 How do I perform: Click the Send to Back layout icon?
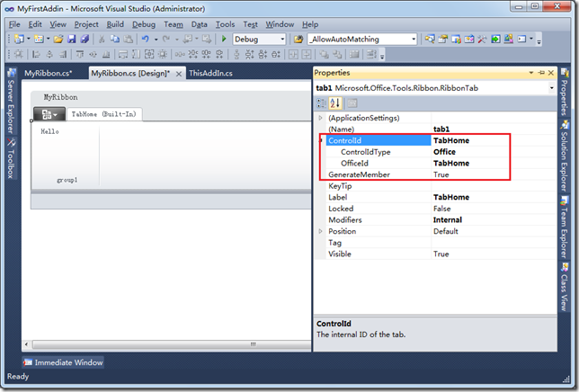[337, 55]
